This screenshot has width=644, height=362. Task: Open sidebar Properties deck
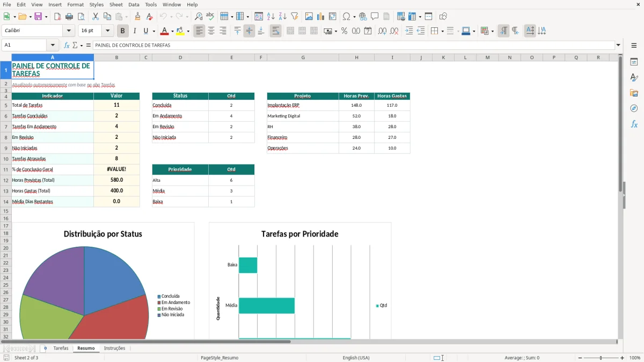click(634, 62)
